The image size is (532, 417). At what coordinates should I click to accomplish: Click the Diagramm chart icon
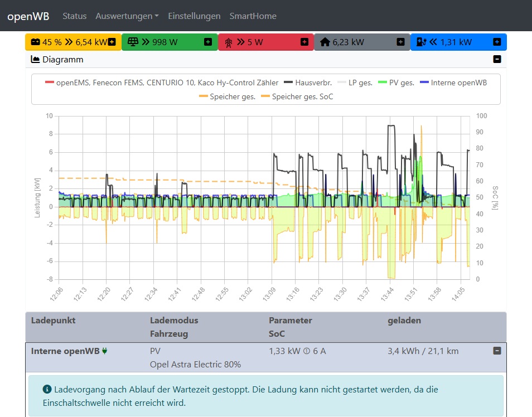pos(35,59)
